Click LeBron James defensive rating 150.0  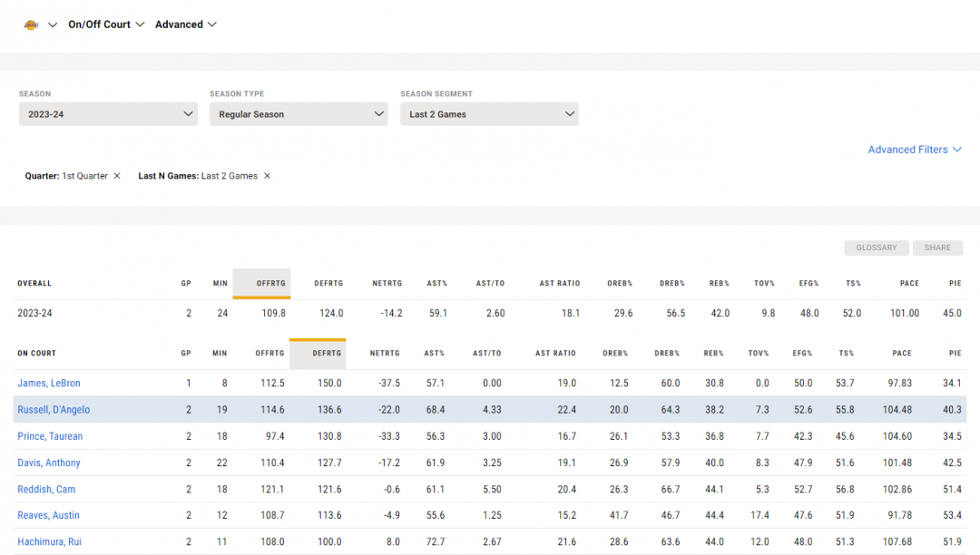pos(329,384)
